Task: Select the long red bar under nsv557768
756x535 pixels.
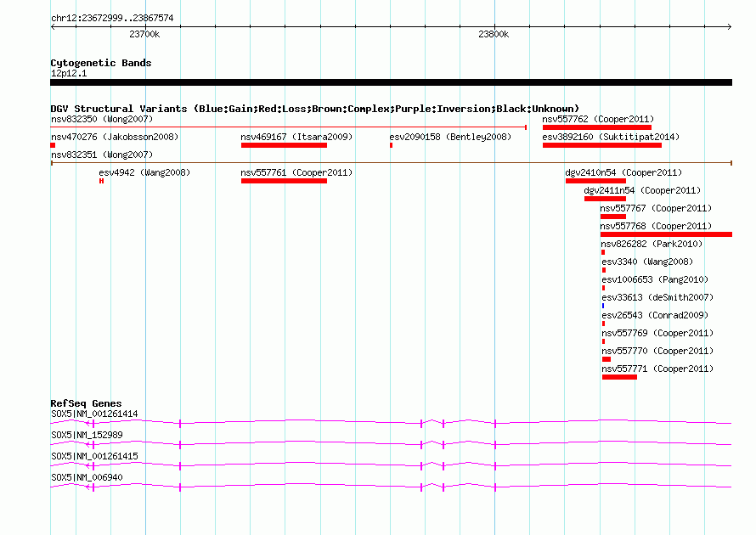Action: pos(666,234)
